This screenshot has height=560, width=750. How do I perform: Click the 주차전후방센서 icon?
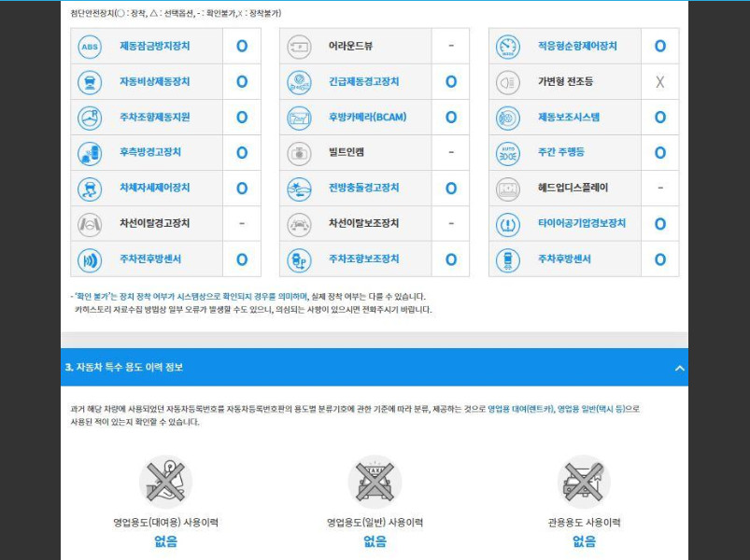pyautogui.click(x=90, y=259)
